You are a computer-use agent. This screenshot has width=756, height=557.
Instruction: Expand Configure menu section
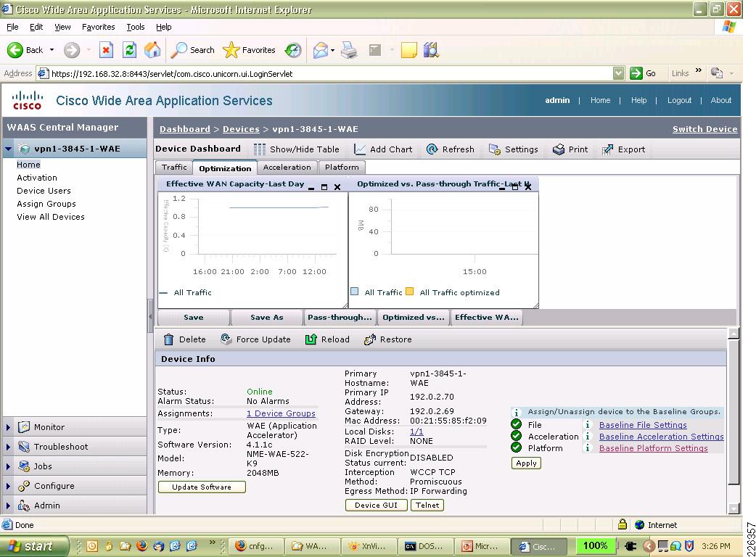point(8,486)
